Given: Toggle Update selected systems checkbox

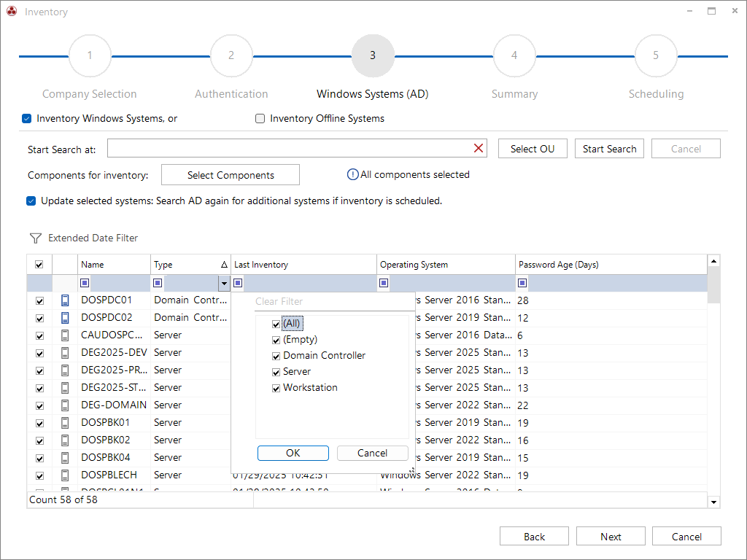Looking at the screenshot, I should pos(31,201).
